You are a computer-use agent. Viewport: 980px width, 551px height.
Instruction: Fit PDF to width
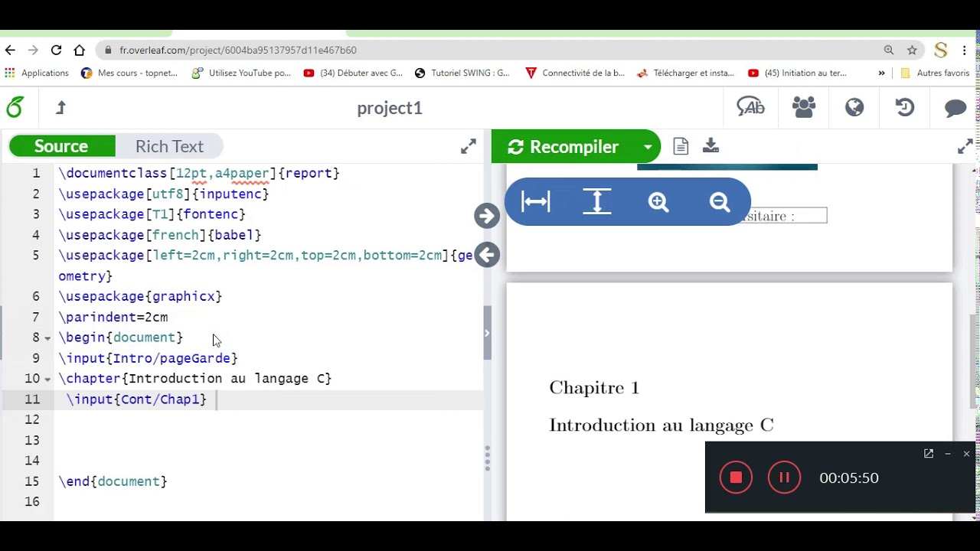(x=536, y=202)
